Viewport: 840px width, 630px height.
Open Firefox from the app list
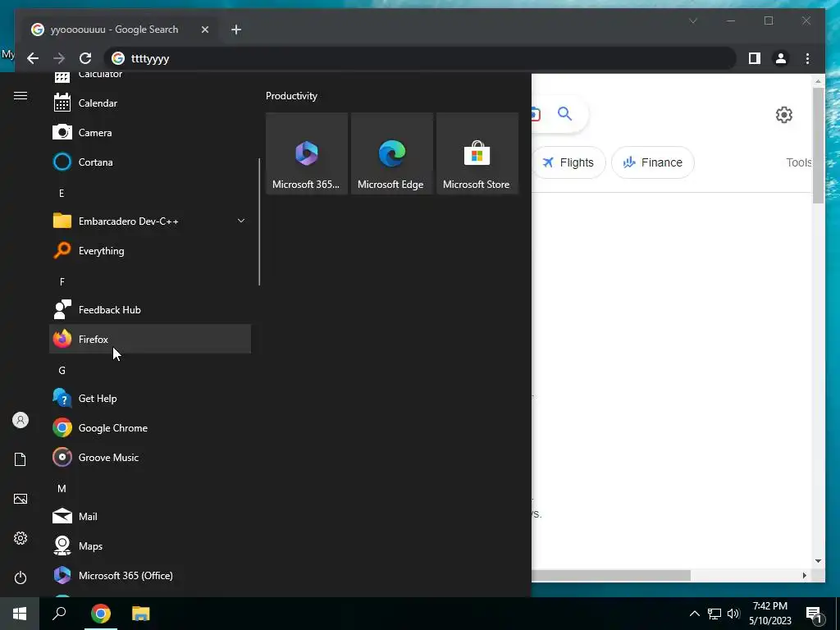pyautogui.click(x=150, y=339)
